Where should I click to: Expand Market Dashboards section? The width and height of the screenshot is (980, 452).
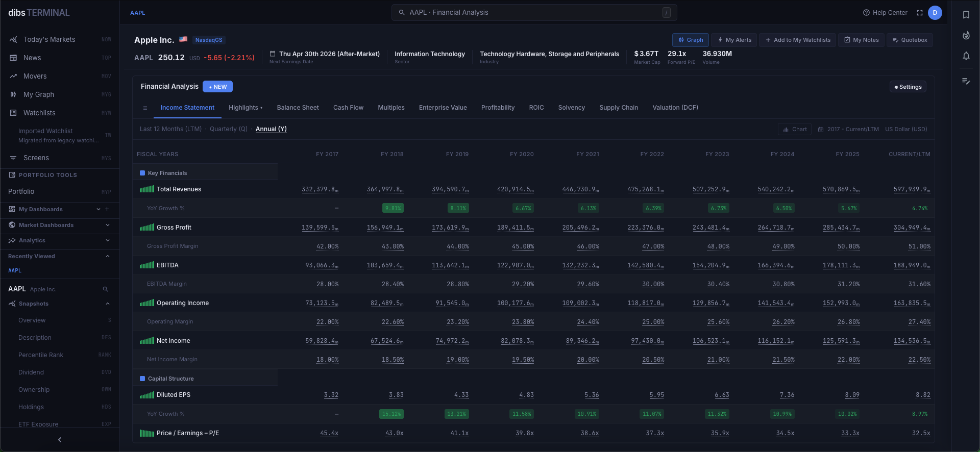[x=60, y=225]
